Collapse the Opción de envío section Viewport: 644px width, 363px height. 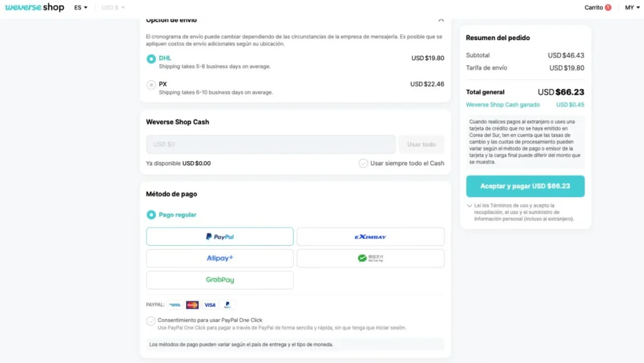(x=441, y=20)
